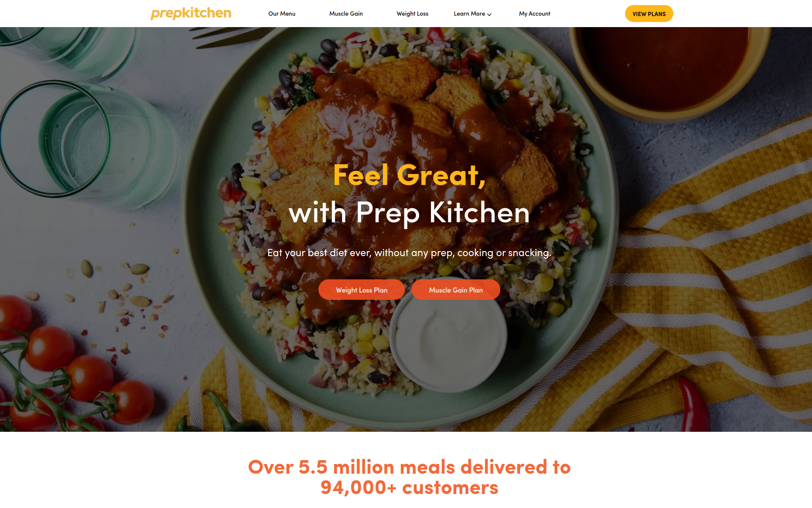The height and width of the screenshot is (508, 812).
Task: Open the Our Menu page
Action: pyautogui.click(x=282, y=14)
